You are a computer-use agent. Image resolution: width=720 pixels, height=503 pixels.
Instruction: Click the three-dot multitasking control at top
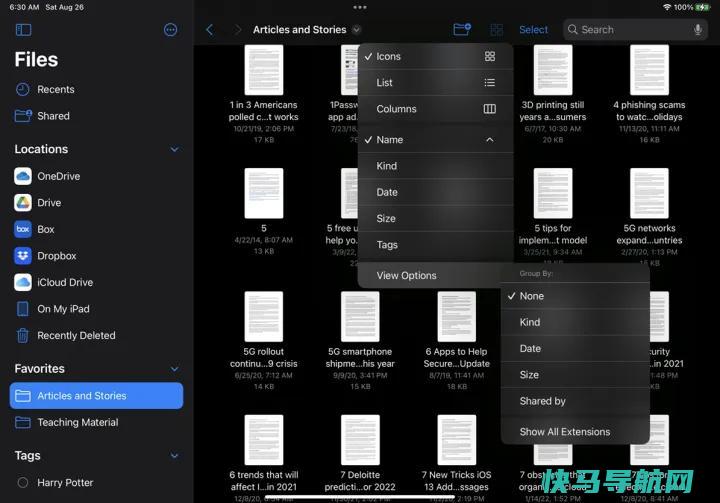point(360,7)
